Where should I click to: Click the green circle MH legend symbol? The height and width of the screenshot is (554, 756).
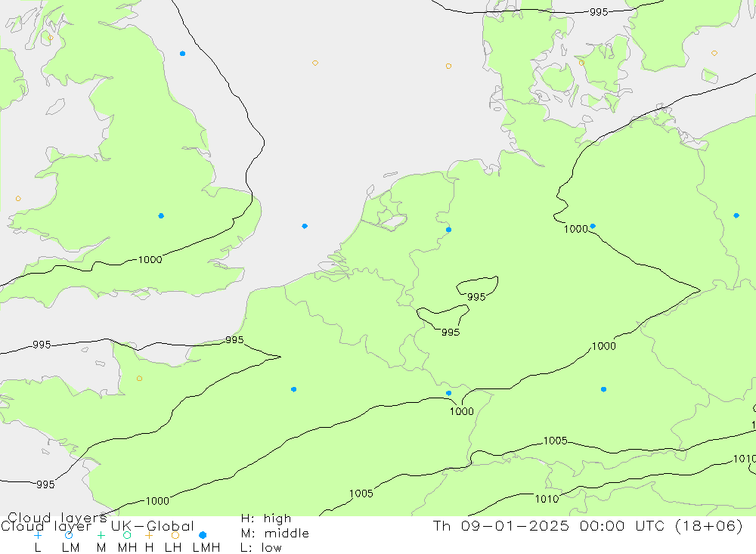[127, 535]
